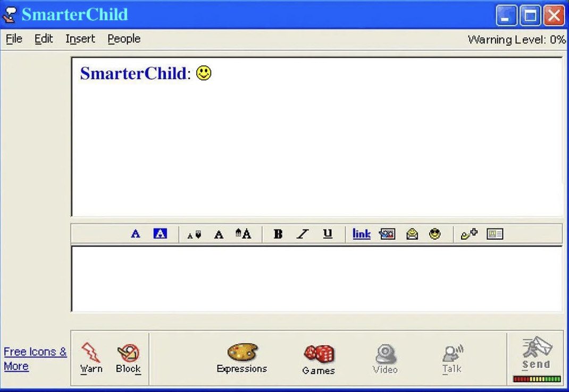569x392 pixels.
Task: Click the buddy info card icon
Action: point(495,234)
